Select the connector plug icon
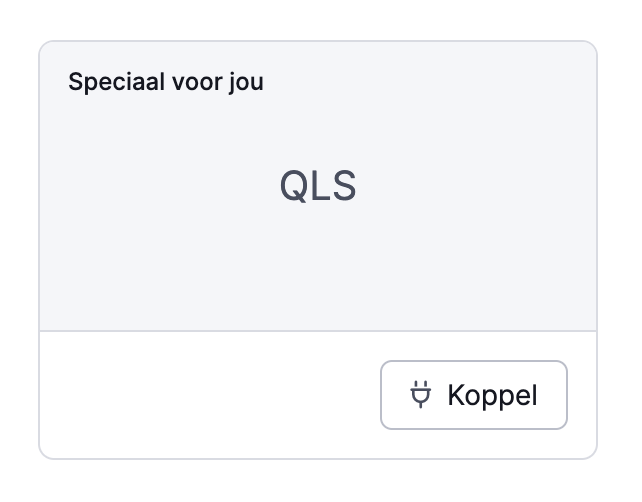Screen dimensions: 642x502 pyautogui.click(x=420, y=394)
